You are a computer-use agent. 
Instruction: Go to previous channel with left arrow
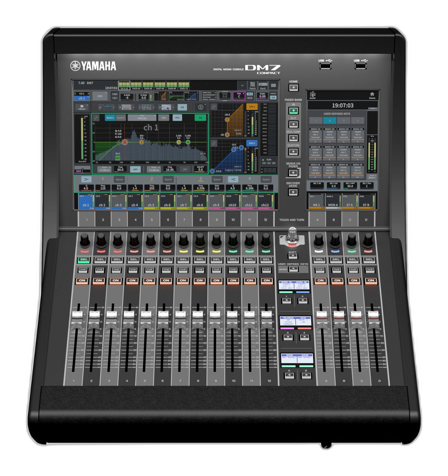pyautogui.click(x=76, y=94)
